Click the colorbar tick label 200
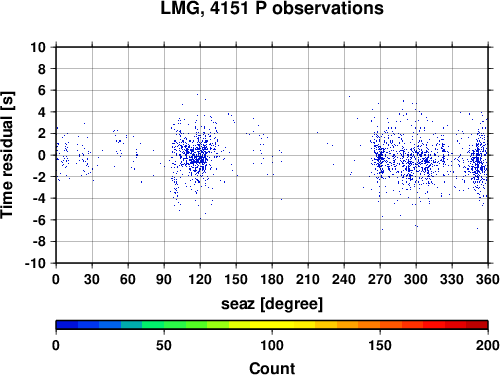 coord(487,345)
